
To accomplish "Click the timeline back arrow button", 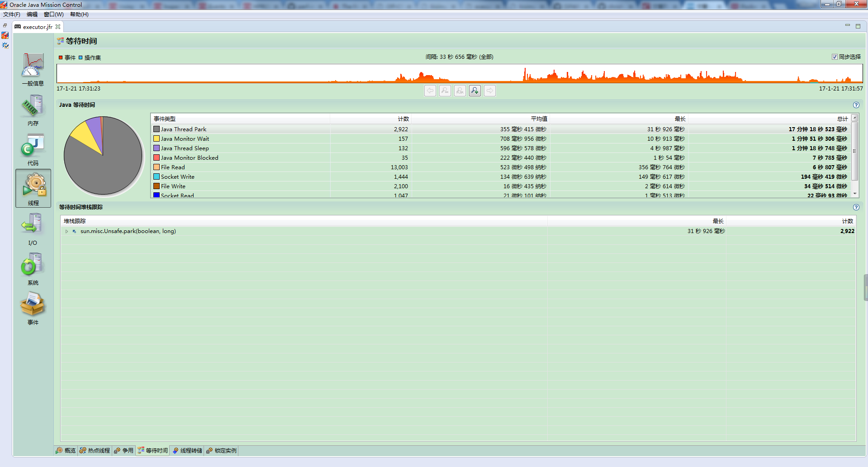I will pyautogui.click(x=430, y=91).
